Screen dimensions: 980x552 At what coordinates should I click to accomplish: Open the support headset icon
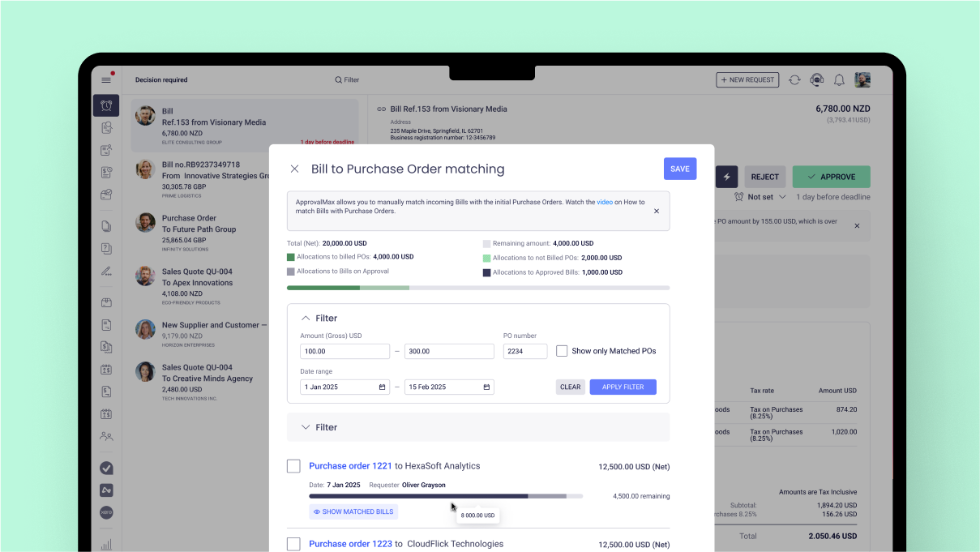(816, 79)
